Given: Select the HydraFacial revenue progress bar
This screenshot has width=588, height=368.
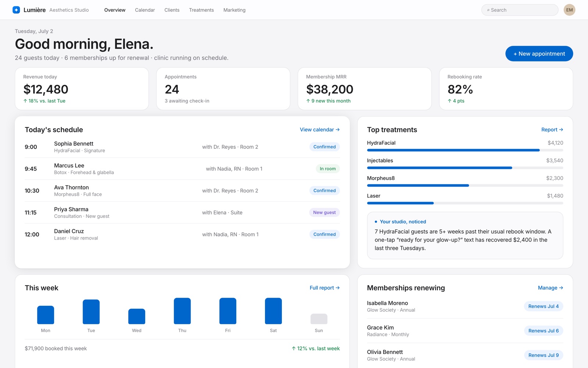Looking at the screenshot, I should [x=465, y=150].
